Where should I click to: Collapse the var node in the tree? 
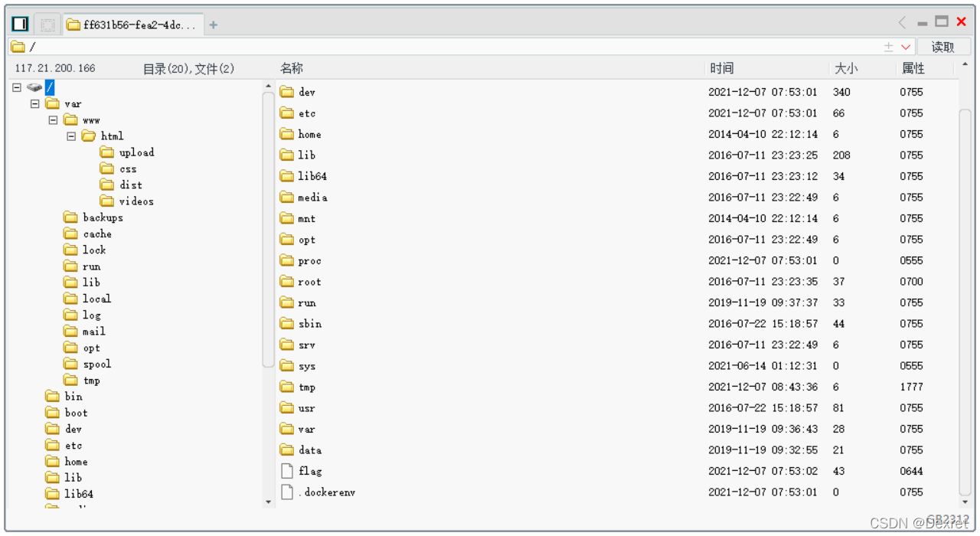pyautogui.click(x=34, y=103)
